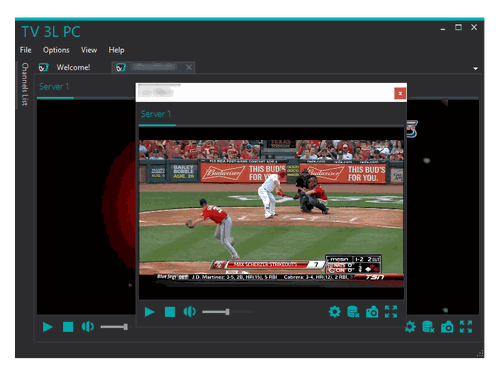Mute audio in popup player
This screenshot has width=500, height=375.
(x=190, y=312)
